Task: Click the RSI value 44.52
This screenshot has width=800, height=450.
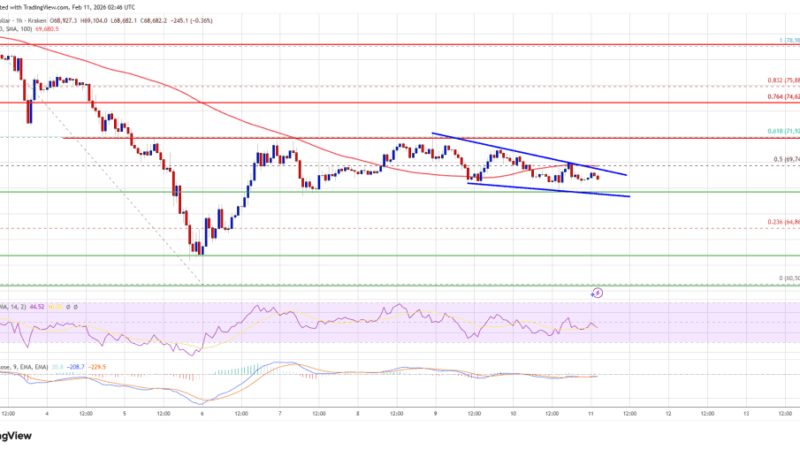Action: click(x=37, y=307)
